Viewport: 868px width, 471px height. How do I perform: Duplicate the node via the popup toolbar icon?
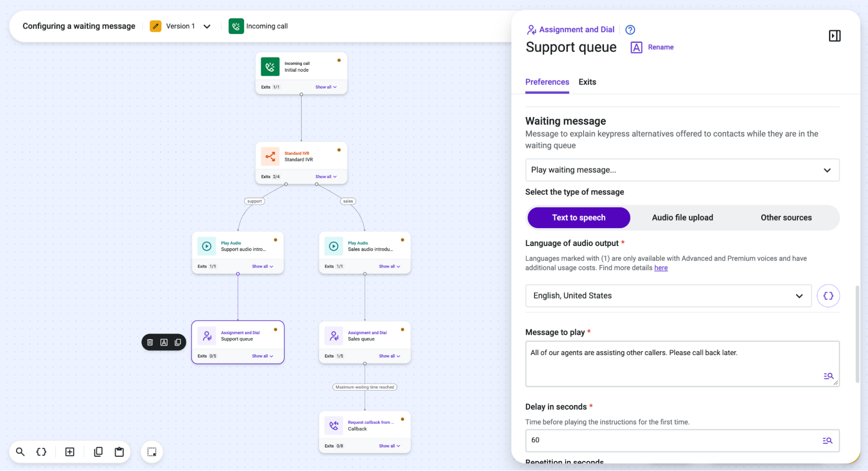pyautogui.click(x=178, y=342)
